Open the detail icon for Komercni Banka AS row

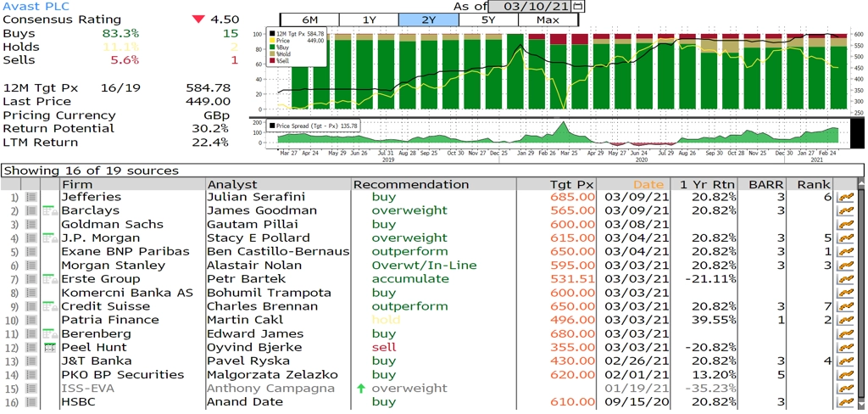pos(31,293)
